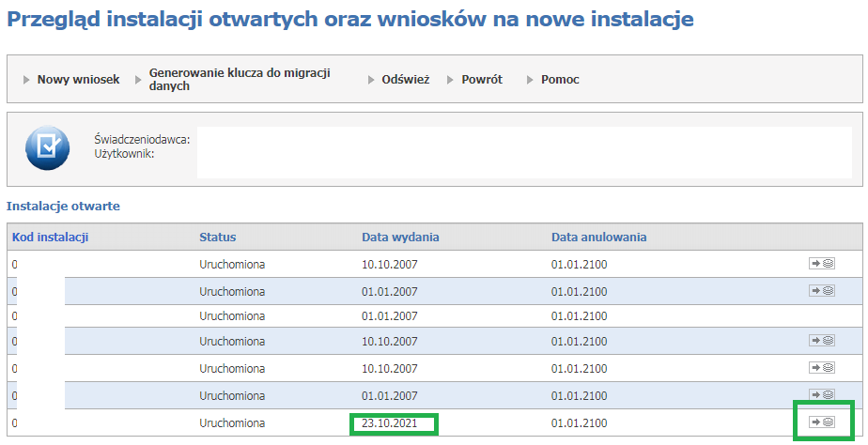Sort by Status column header

point(218,237)
